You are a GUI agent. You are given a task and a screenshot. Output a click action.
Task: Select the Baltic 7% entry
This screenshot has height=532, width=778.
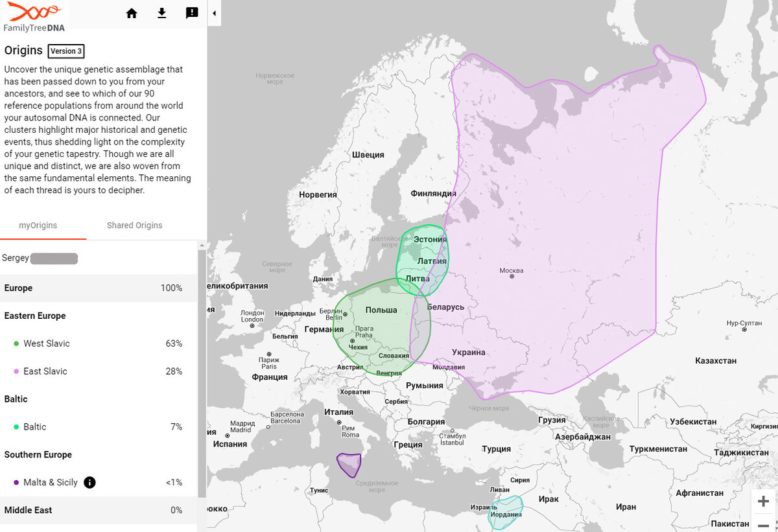(99, 426)
